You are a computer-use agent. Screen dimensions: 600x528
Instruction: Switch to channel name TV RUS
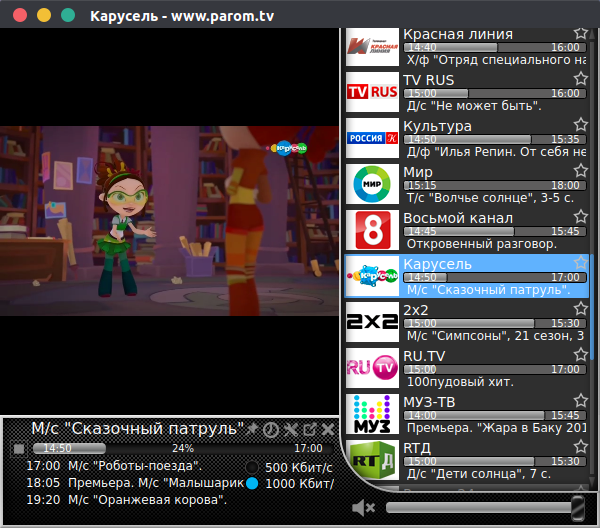pos(429,80)
